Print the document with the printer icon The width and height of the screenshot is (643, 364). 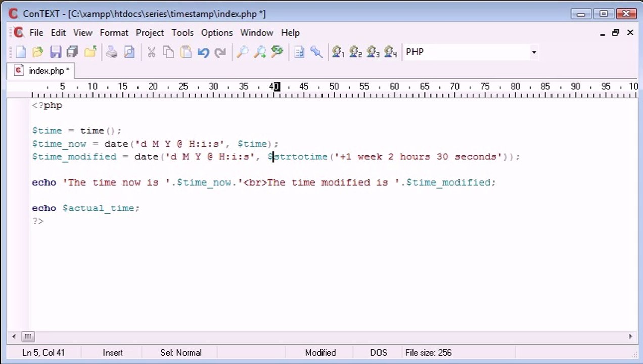(112, 52)
